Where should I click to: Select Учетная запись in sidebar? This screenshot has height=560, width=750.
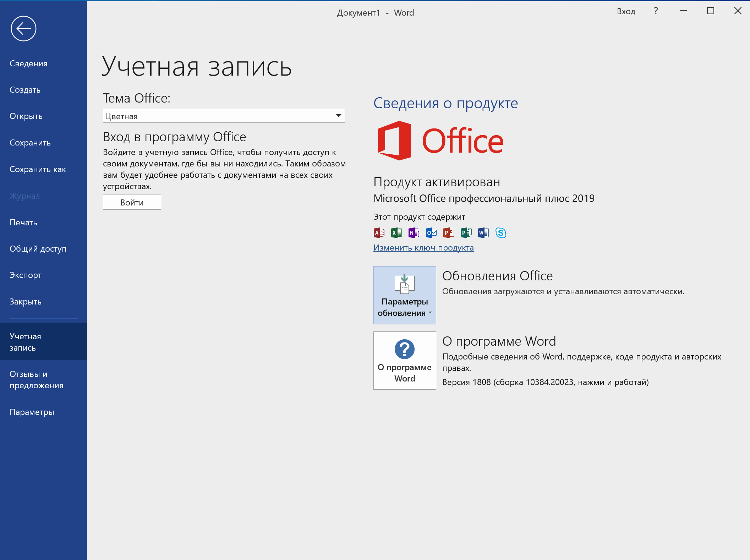(44, 342)
